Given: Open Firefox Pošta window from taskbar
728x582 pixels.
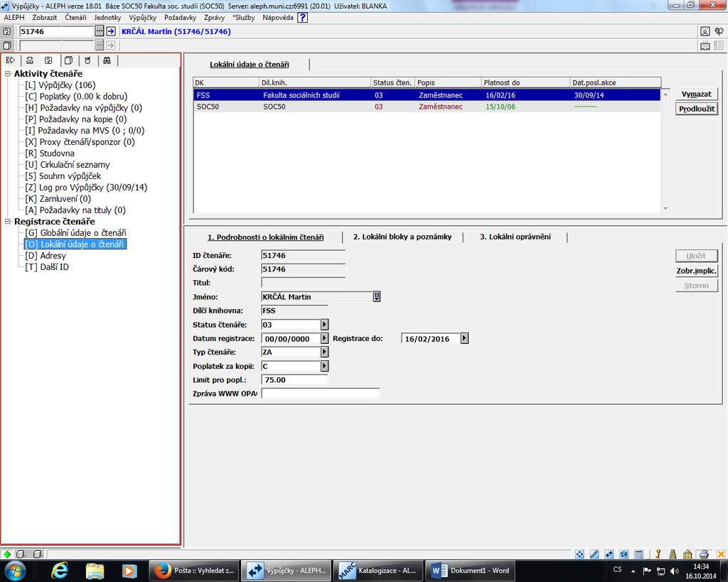Looking at the screenshot, I should click(193, 571).
